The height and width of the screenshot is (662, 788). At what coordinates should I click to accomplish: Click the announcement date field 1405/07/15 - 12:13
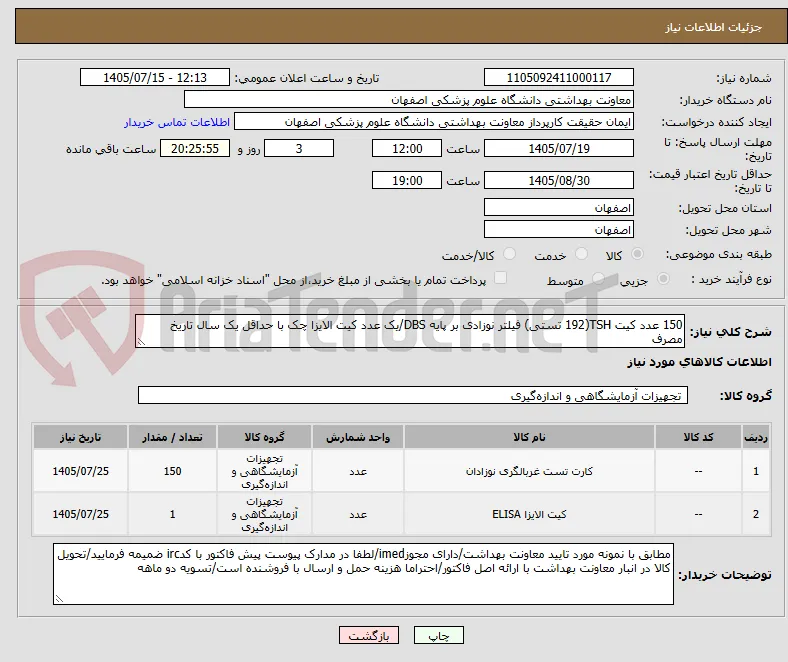(x=155, y=77)
